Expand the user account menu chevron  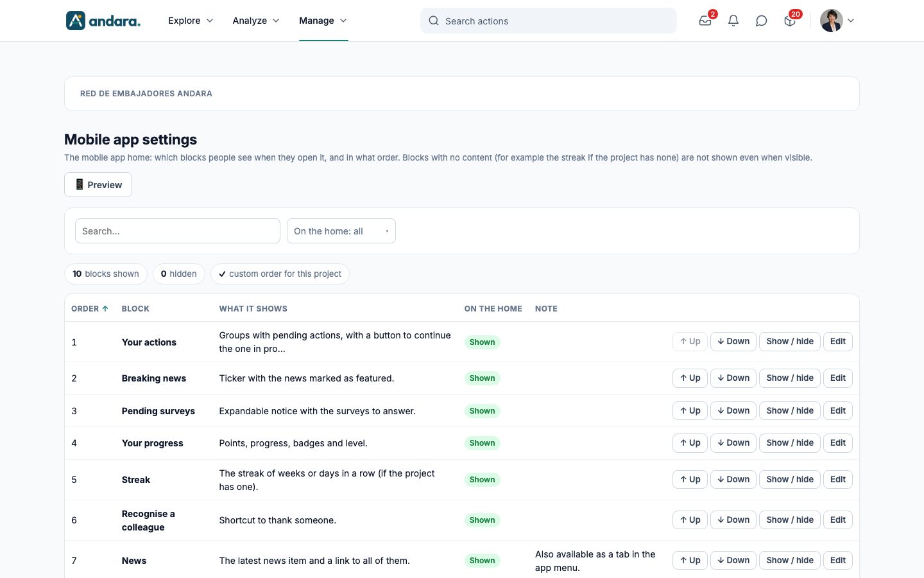tap(851, 21)
